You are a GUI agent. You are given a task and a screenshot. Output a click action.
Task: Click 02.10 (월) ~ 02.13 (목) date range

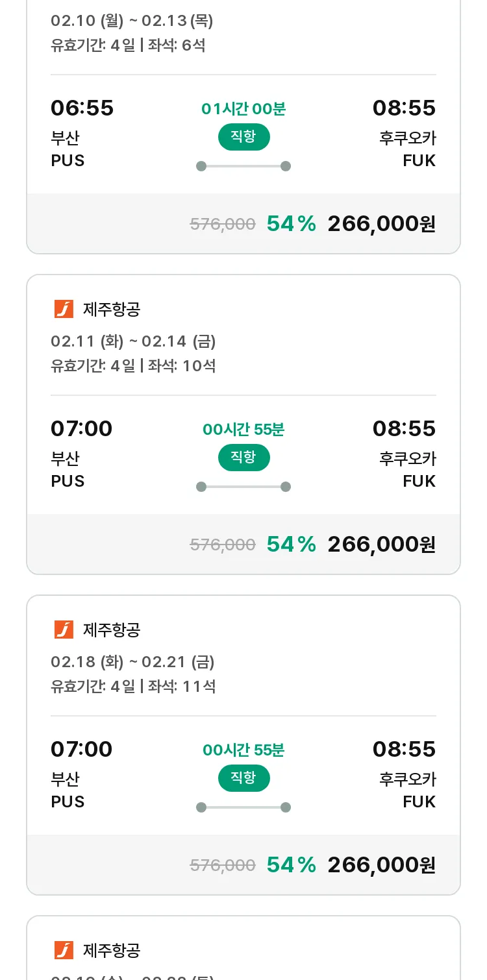[x=132, y=21]
